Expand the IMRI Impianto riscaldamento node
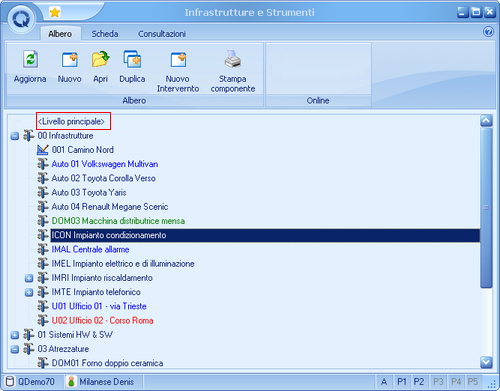 [x=29, y=278]
